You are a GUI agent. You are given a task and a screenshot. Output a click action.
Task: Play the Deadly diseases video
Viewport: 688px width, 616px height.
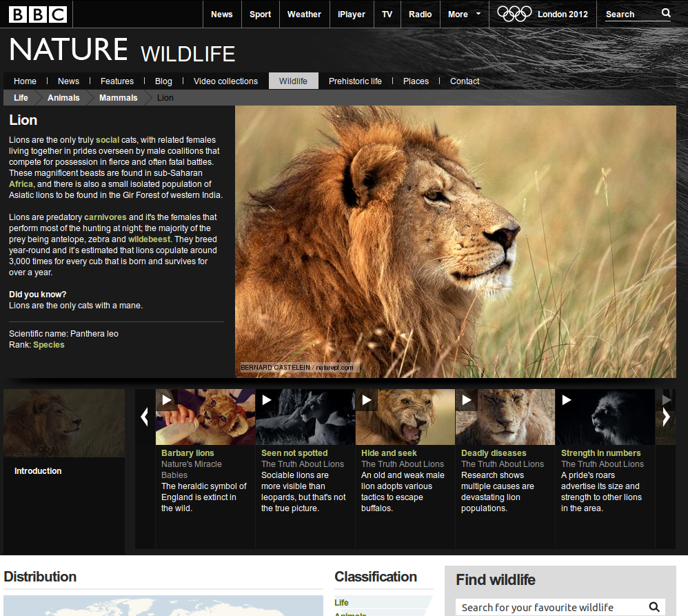click(467, 399)
